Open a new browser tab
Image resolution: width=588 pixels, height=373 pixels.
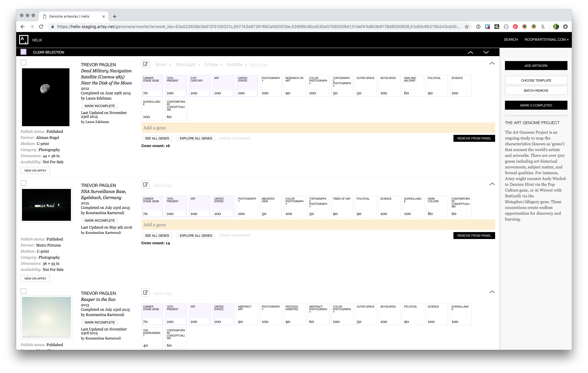(115, 16)
